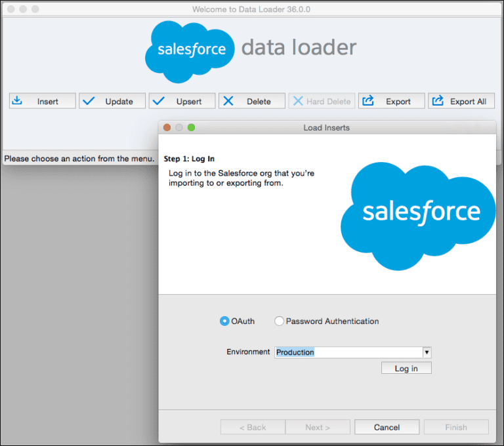Screen dimensions: 504x446
Task: Click the Upsert button
Action: point(182,101)
